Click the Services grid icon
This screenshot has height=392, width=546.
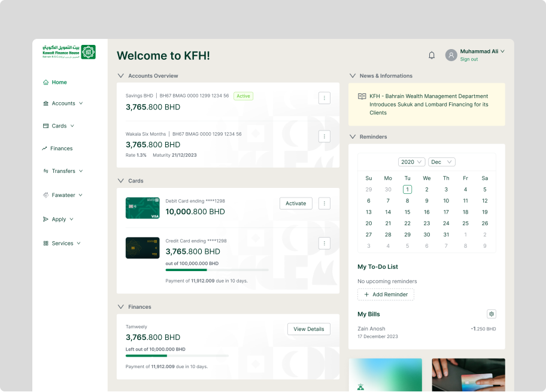[x=45, y=244]
